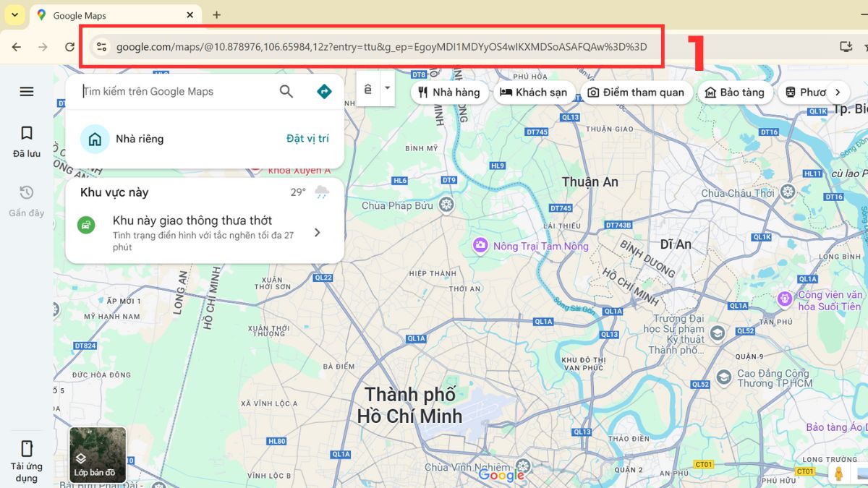This screenshot has height=488, width=868.
Task: Select the university graduation cap marker
Action: coord(717,333)
